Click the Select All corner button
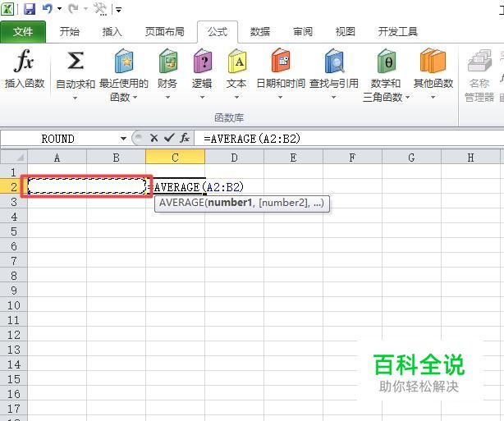The height and width of the screenshot is (421, 504). click(x=14, y=157)
